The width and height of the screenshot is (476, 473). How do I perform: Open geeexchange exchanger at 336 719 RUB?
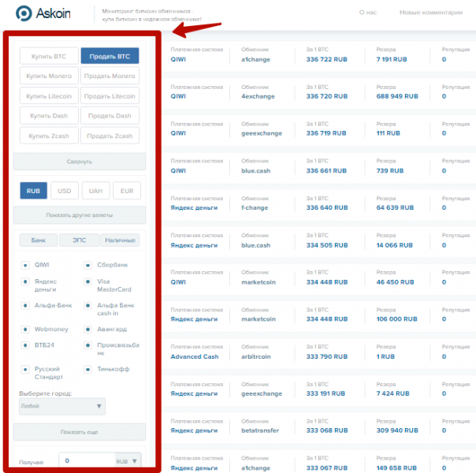point(262,133)
